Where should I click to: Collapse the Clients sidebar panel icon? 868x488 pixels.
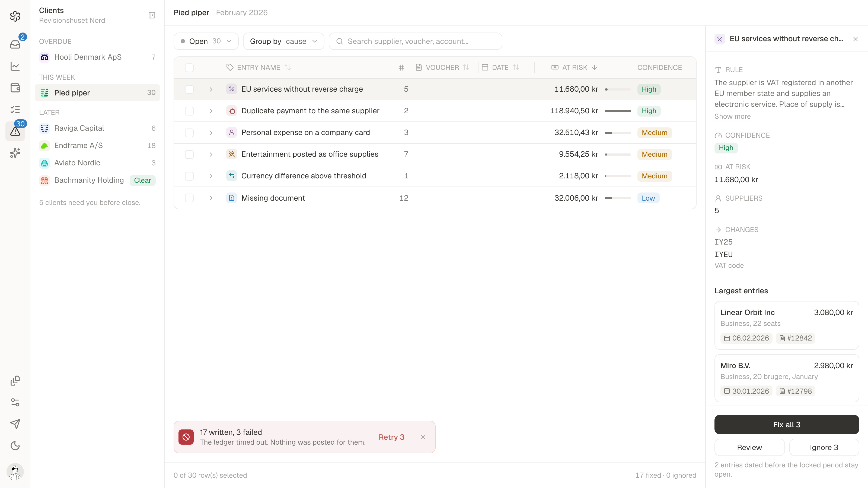pyautogui.click(x=152, y=15)
